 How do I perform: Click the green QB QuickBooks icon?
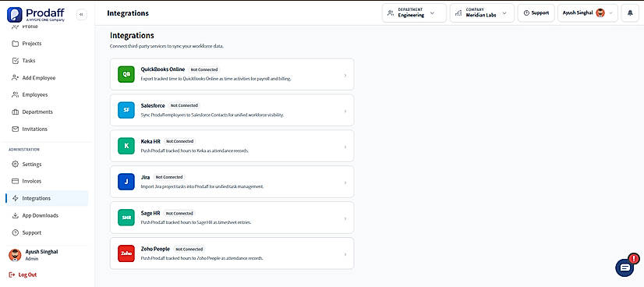pos(126,74)
